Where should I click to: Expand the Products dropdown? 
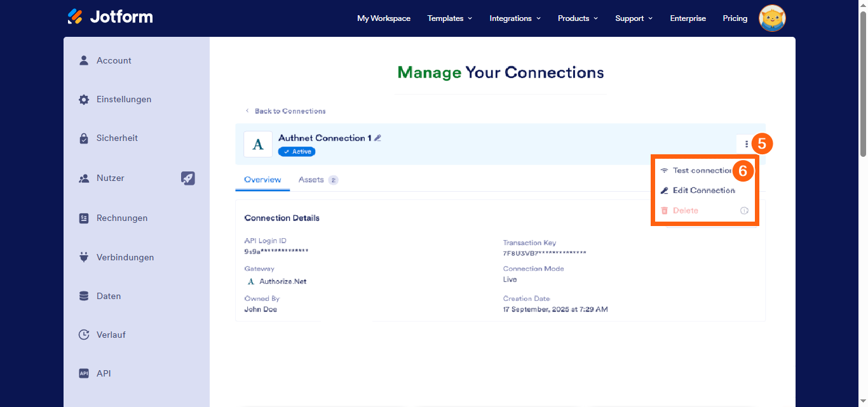(578, 18)
